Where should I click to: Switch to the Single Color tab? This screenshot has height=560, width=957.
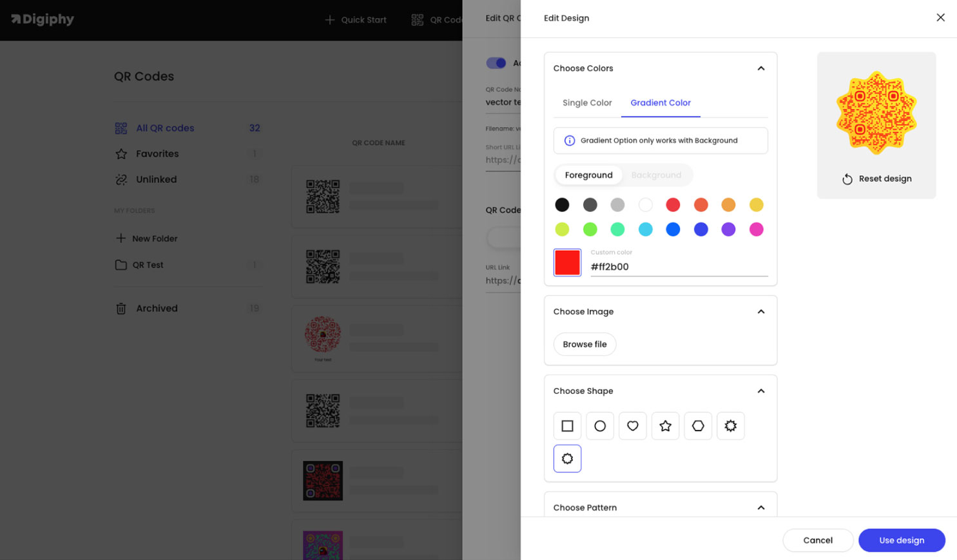[x=586, y=102]
